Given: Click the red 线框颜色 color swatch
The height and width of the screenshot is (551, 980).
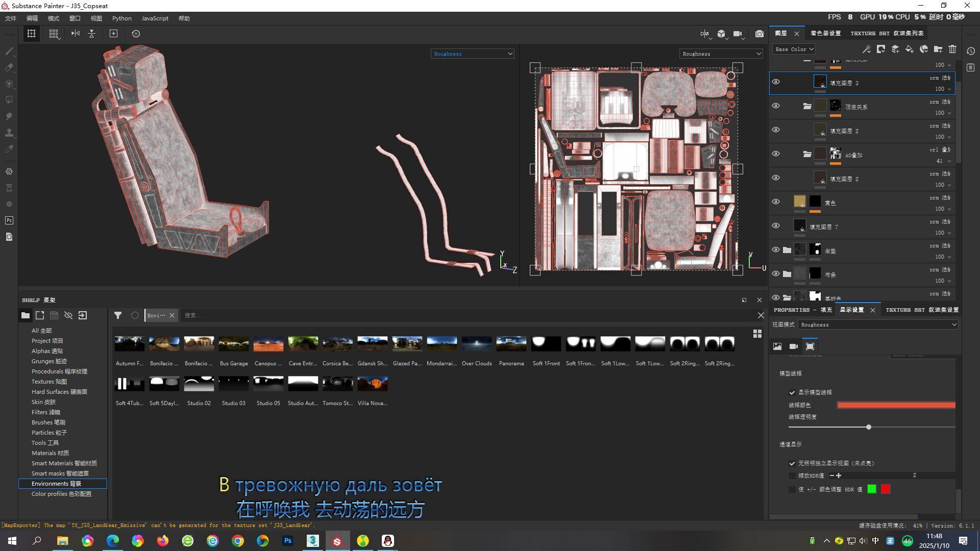Looking at the screenshot, I should coord(896,405).
